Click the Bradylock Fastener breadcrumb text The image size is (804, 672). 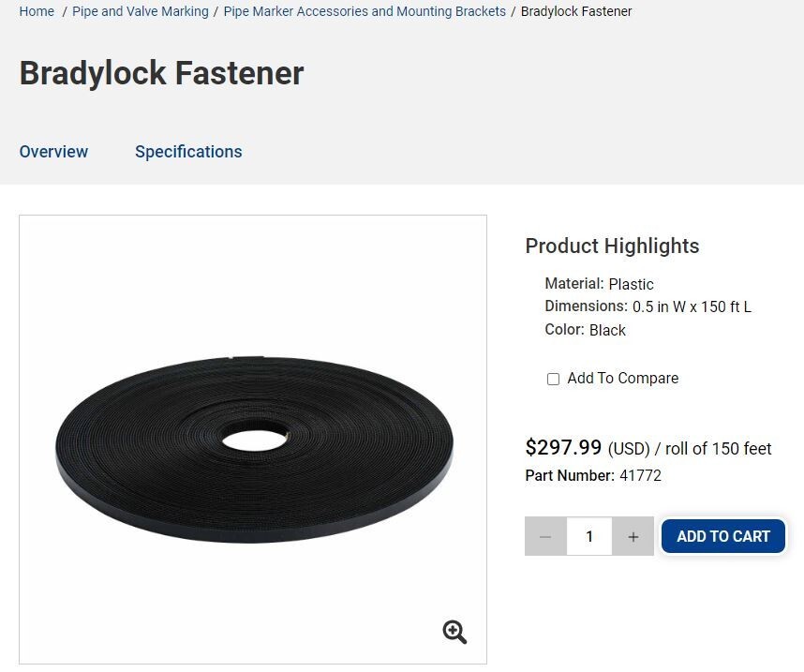576,11
